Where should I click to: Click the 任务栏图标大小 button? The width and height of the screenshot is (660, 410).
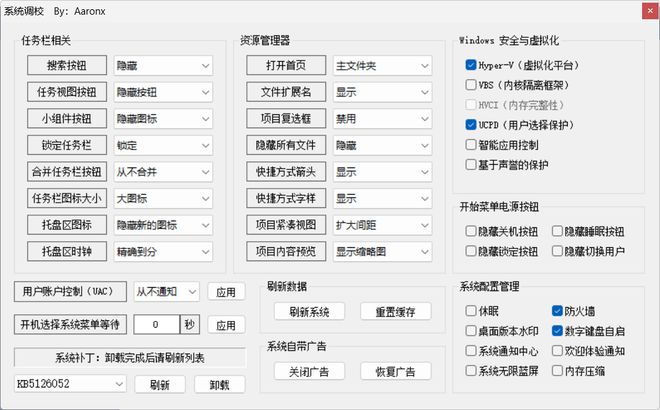point(67,198)
